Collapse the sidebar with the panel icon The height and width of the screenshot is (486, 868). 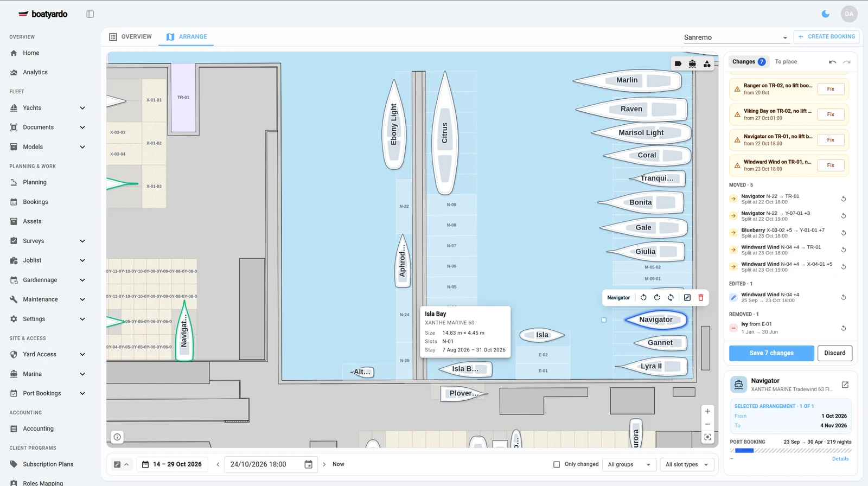pos(90,14)
